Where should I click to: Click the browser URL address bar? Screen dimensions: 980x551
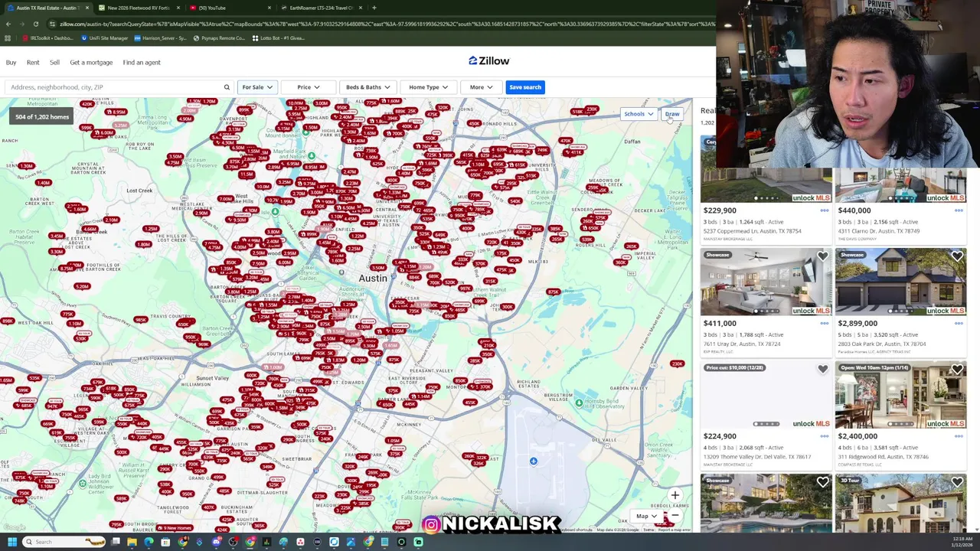[x=383, y=24]
